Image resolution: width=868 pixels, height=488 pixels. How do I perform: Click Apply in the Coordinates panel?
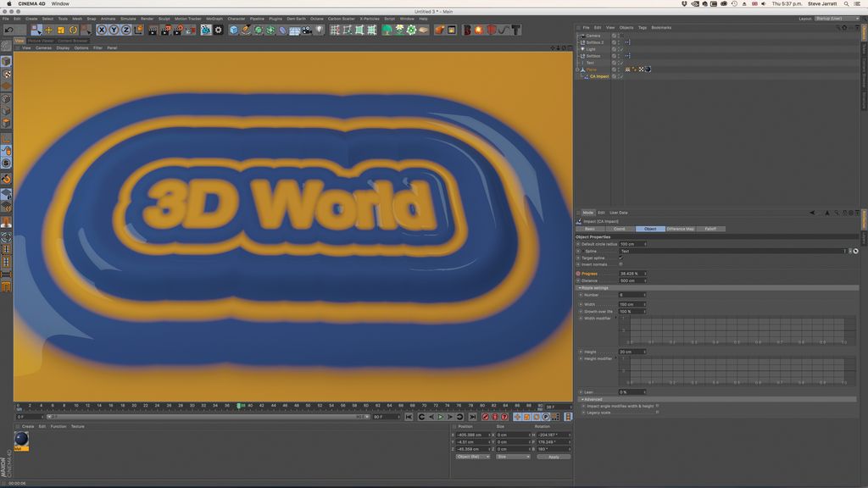click(554, 456)
